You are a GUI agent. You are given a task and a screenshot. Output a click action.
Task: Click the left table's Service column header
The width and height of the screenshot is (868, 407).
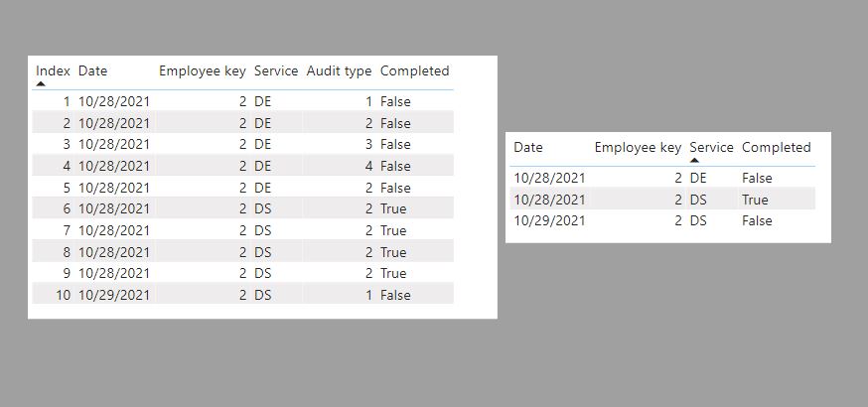(x=276, y=70)
